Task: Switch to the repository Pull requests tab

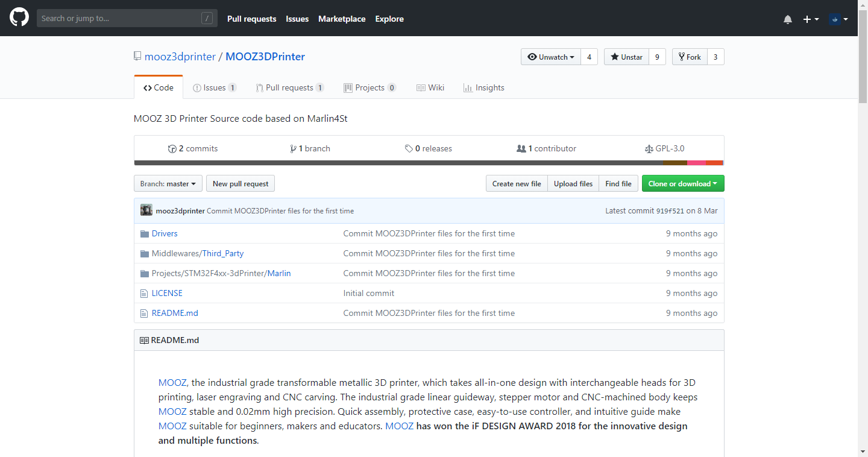Action: pos(290,87)
